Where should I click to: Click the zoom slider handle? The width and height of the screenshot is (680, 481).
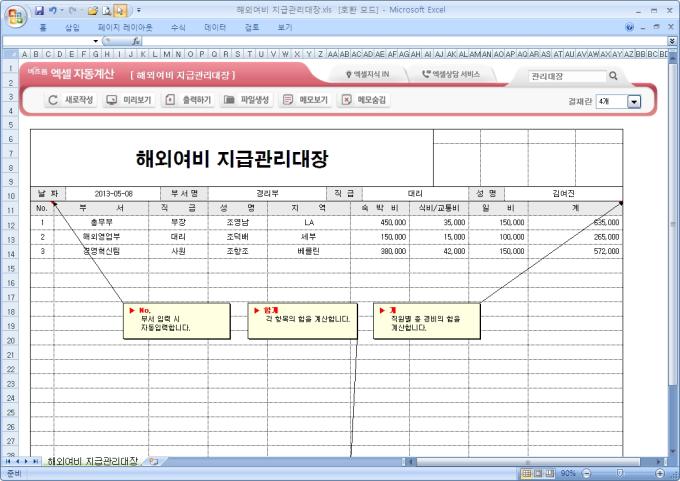tap(620, 474)
